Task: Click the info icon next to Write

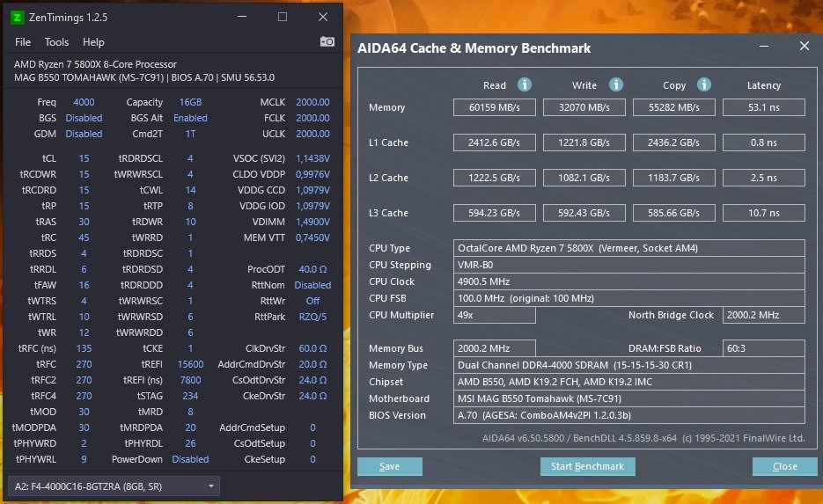Action: click(x=615, y=84)
